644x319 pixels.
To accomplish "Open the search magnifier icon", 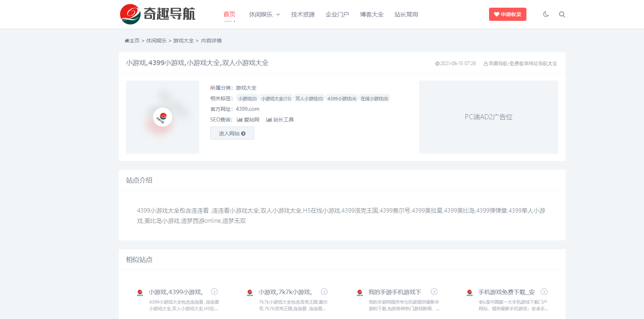I will pos(562,14).
